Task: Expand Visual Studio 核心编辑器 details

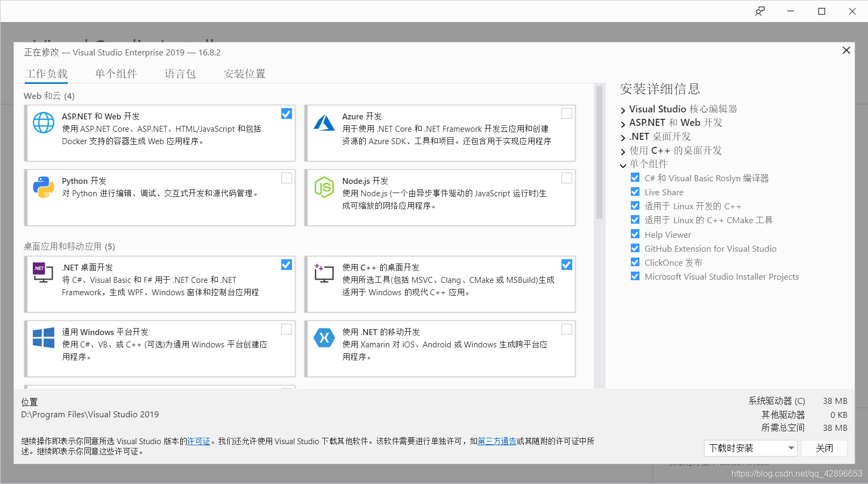Action: (623, 110)
